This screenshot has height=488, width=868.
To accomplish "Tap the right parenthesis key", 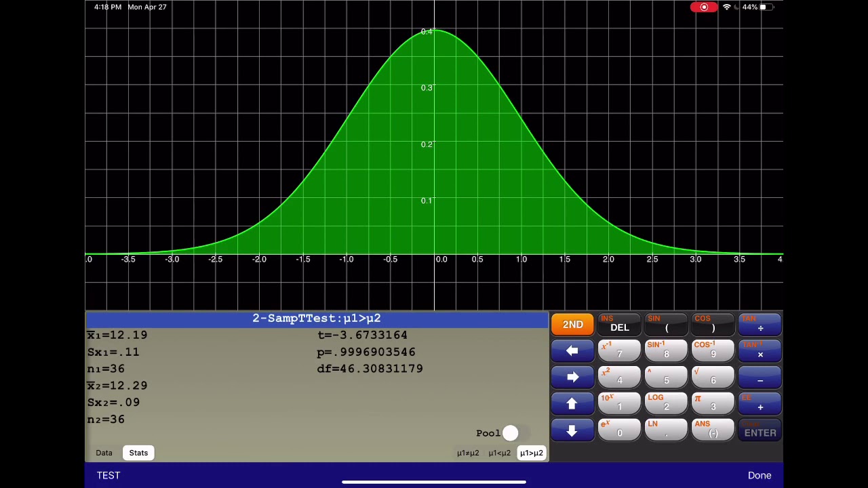I will click(713, 325).
